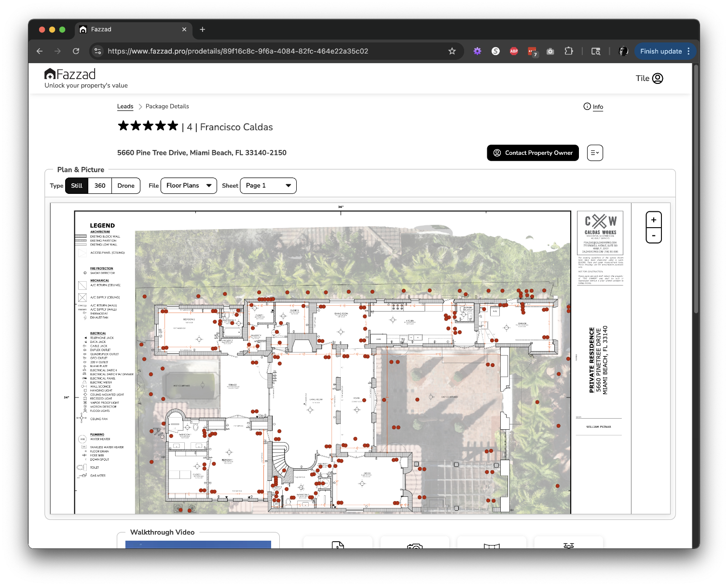
Task: Click the Info link
Action: click(598, 107)
